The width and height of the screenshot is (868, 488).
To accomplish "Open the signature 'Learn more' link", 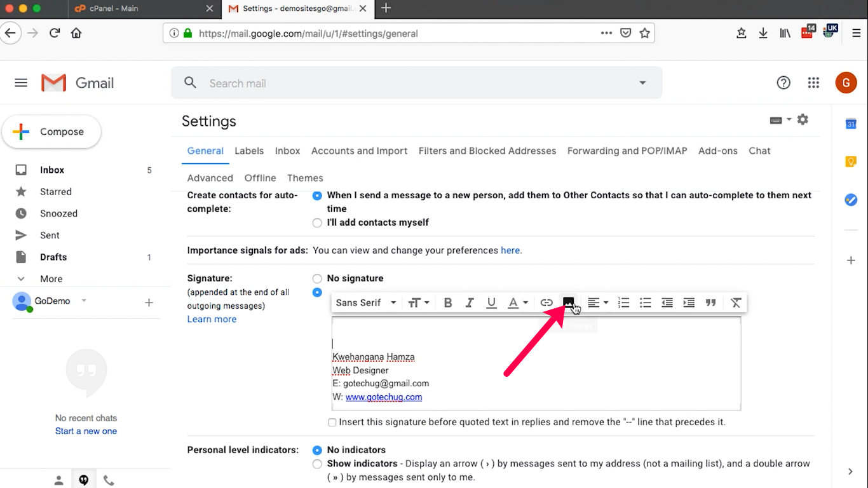I will pyautogui.click(x=212, y=319).
